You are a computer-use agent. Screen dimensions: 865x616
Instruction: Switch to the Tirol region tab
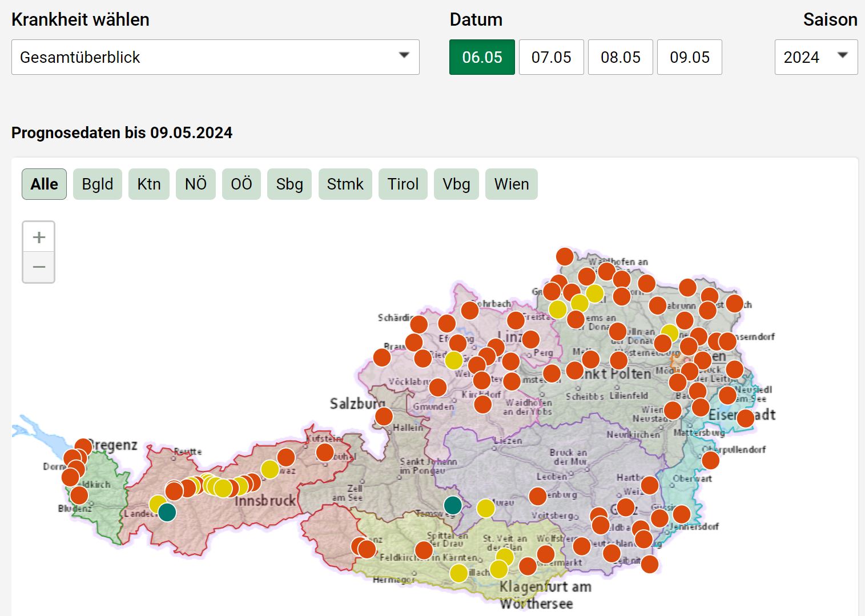403,184
